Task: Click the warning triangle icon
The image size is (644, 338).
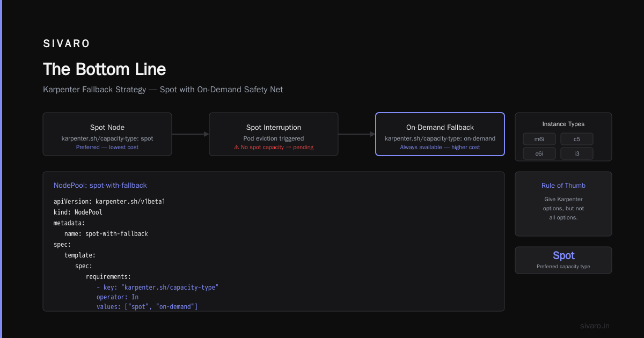Action: pos(236,147)
